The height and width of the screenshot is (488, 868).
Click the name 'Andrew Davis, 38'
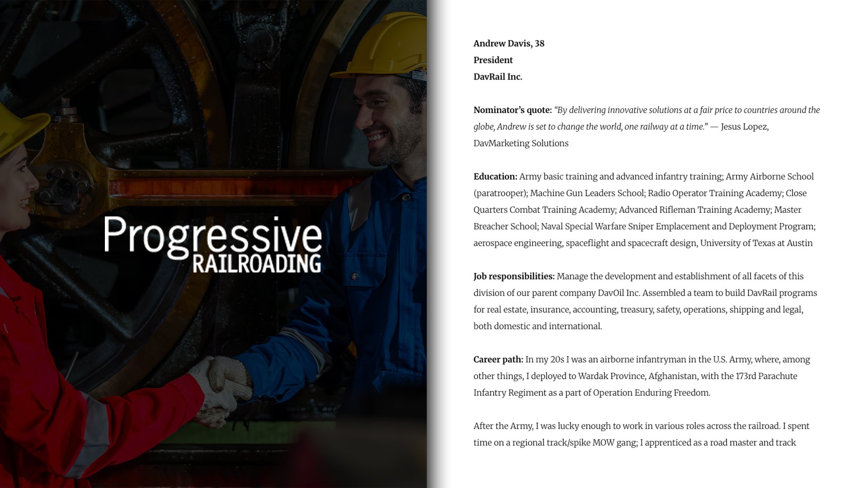click(509, 43)
